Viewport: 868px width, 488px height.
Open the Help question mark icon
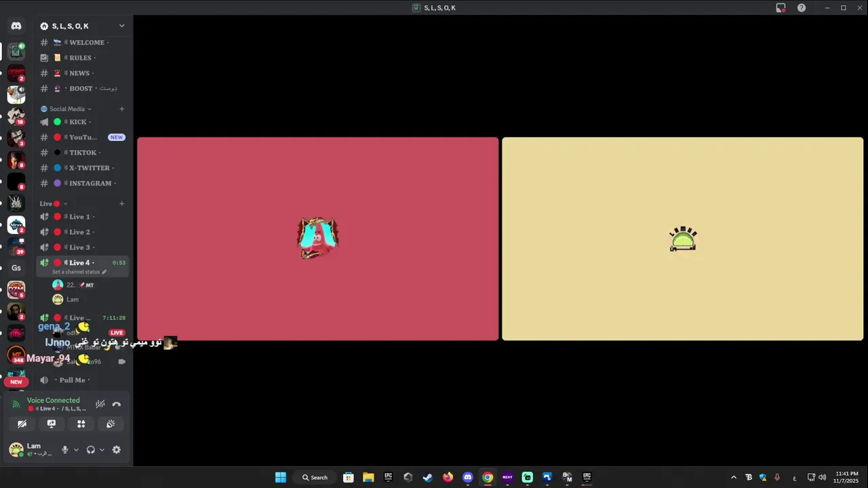point(802,7)
